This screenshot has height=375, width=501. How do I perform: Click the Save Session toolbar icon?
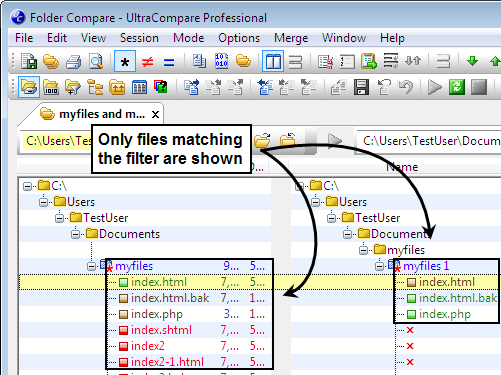pyautogui.click(x=29, y=61)
